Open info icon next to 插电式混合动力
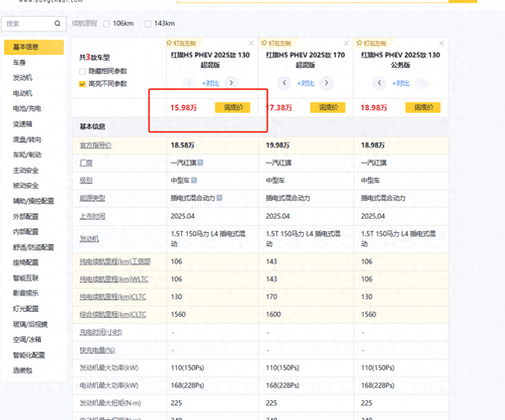Screen dimensions: 505x420 click(x=219, y=198)
